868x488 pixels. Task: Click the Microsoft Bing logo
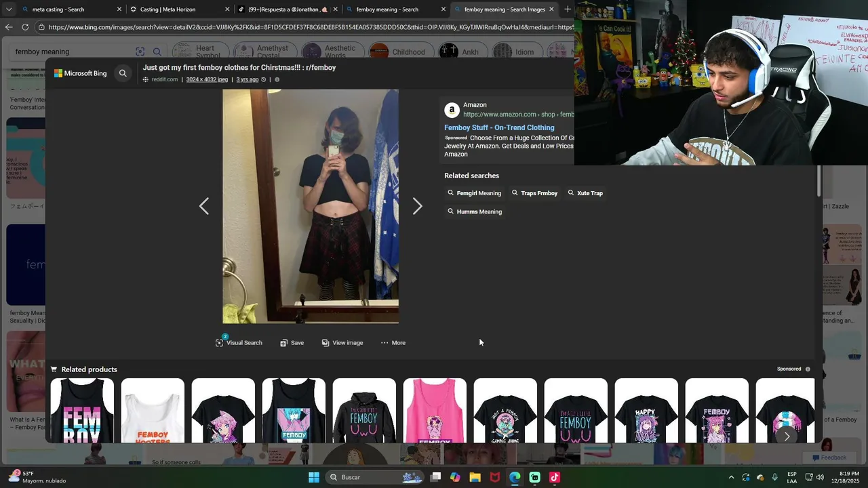click(81, 73)
